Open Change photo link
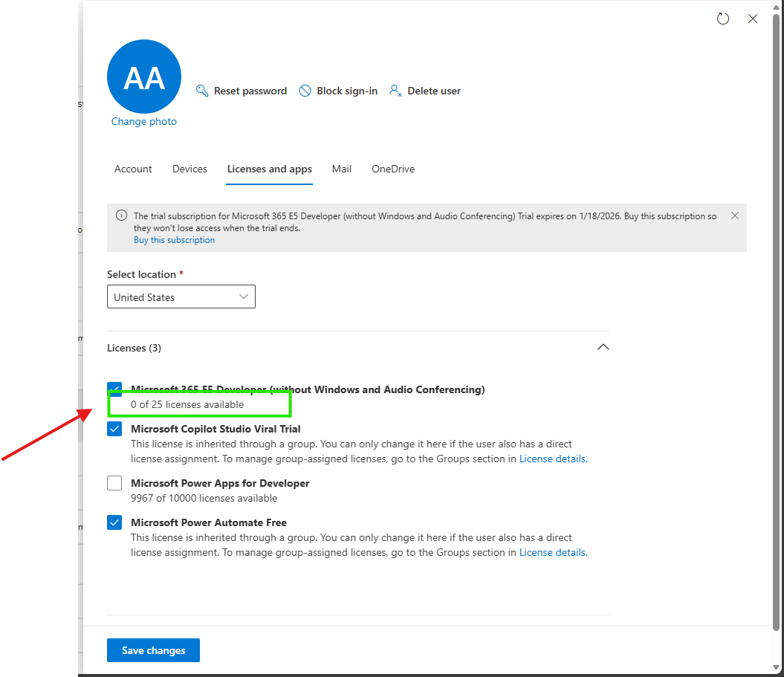Screen dimensions: 784x677 click(x=144, y=121)
